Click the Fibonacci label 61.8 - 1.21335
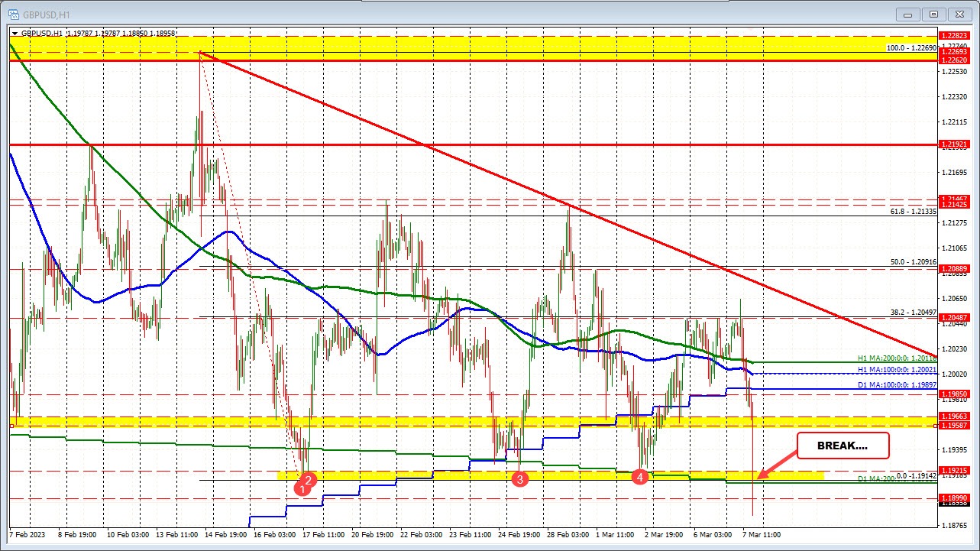 pos(914,212)
